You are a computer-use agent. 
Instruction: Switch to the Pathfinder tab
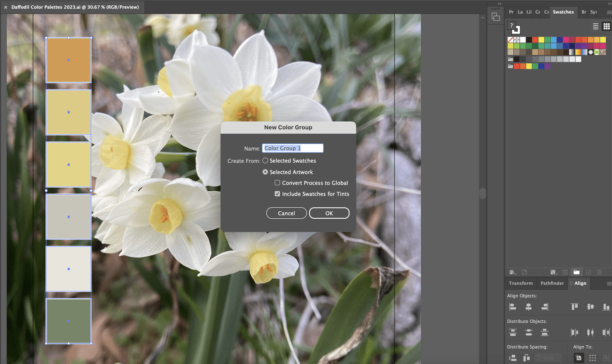[552, 283]
